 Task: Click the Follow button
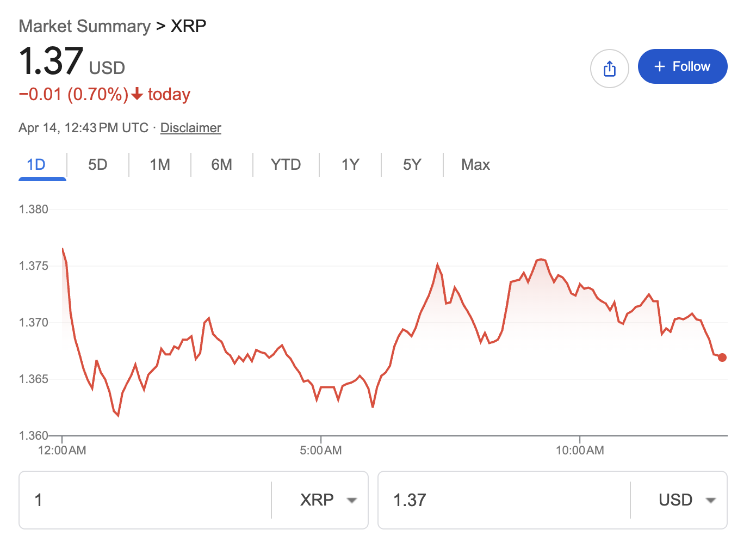(x=683, y=66)
